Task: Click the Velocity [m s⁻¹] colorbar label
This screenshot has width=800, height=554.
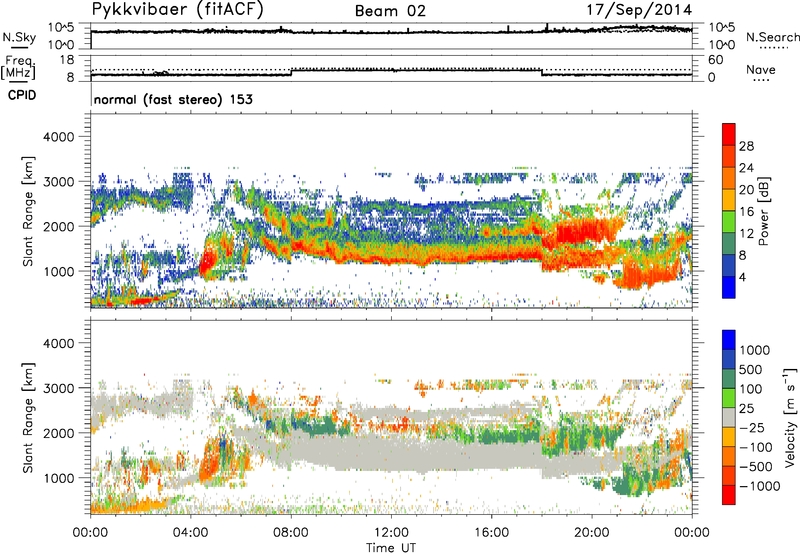Action: (x=790, y=417)
